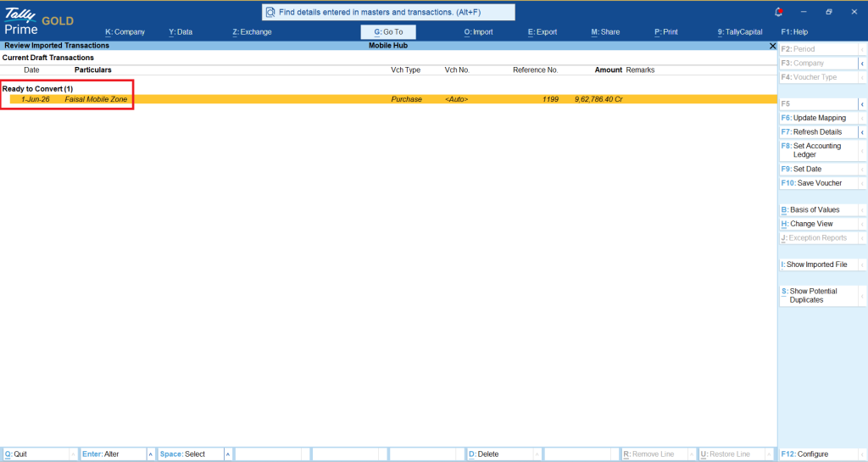
Task: Click the 1-Jun-26 date cell
Action: point(35,99)
